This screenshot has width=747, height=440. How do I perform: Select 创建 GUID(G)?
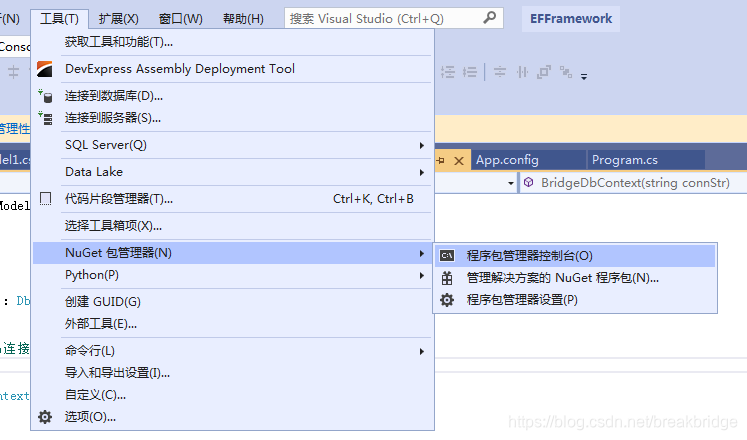(x=233, y=302)
